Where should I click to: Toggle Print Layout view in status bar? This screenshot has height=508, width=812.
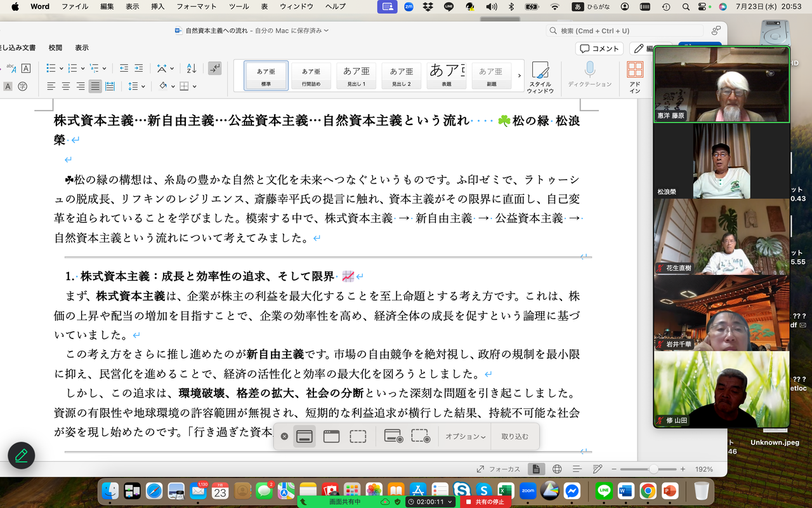tap(537, 469)
